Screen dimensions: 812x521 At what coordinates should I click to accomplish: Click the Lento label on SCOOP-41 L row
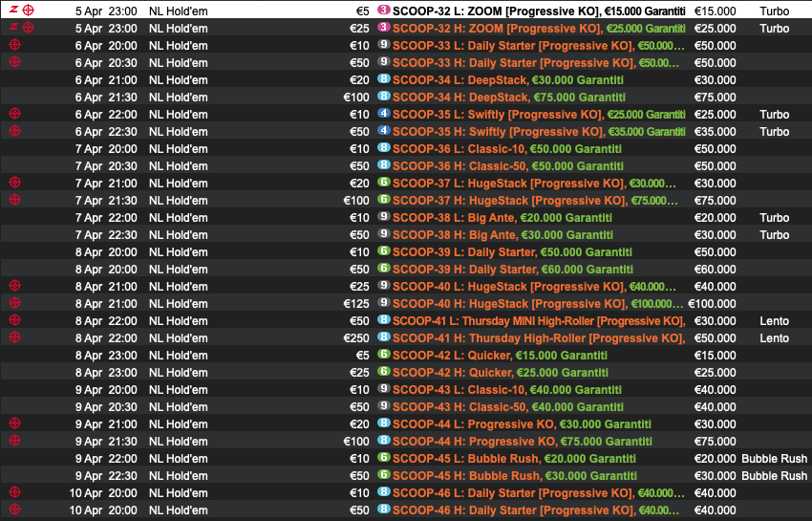coord(774,321)
